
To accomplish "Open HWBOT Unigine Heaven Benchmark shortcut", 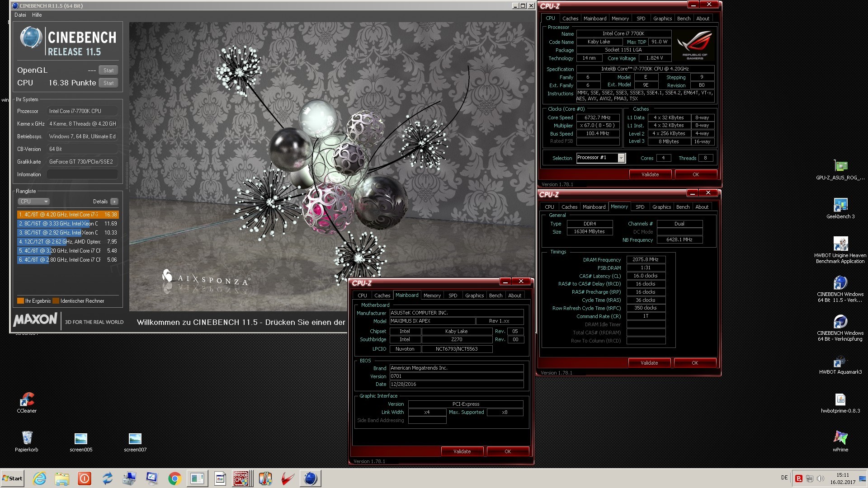I will click(x=840, y=250).
